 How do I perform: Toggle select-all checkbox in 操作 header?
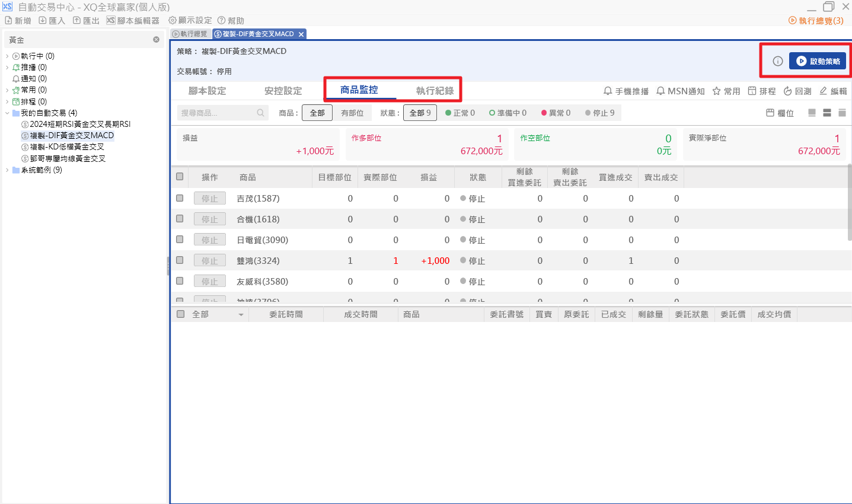coord(180,177)
